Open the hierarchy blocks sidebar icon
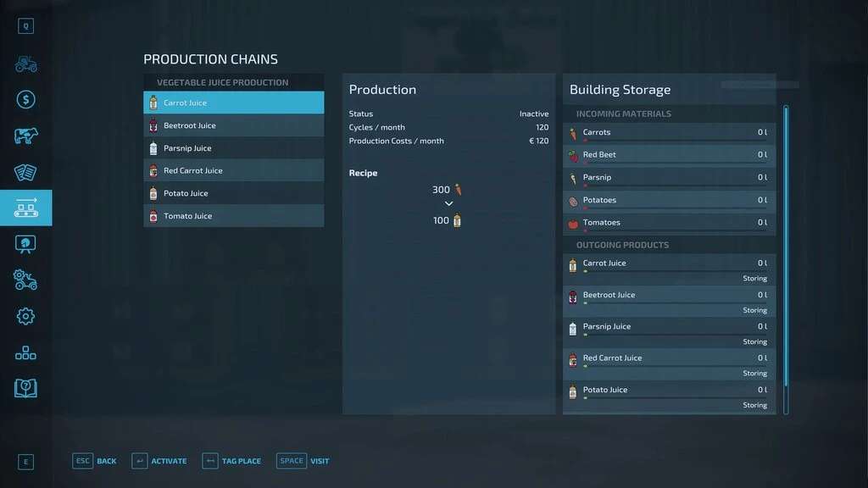The height and width of the screenshot is (488, 868). tap(25, 352)
